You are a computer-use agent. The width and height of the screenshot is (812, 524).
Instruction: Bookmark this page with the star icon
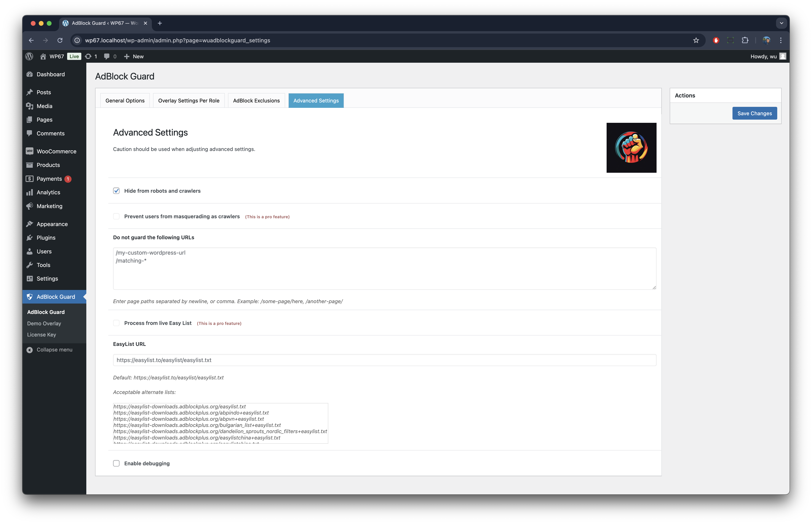696,40
